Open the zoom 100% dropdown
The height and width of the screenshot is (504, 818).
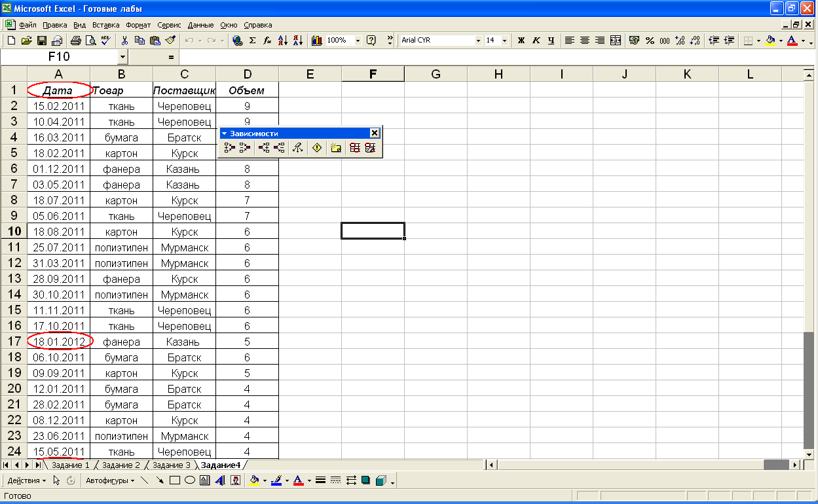click(x=358, y=40)
